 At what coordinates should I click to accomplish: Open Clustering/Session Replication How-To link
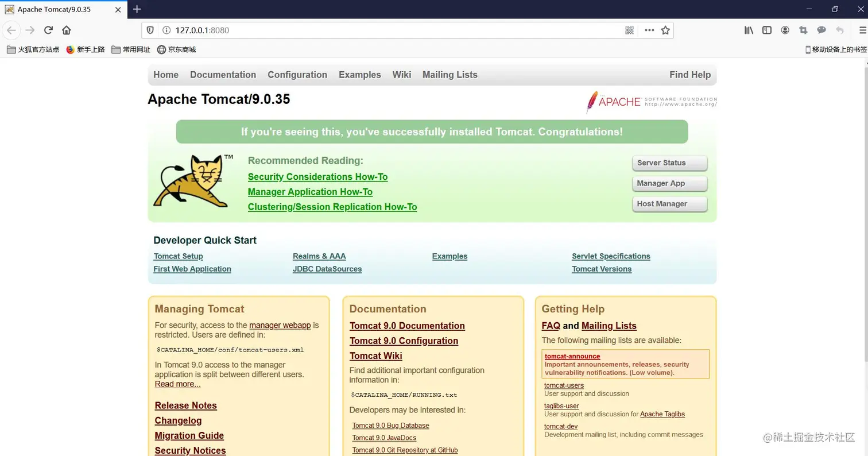click(332, 207)
